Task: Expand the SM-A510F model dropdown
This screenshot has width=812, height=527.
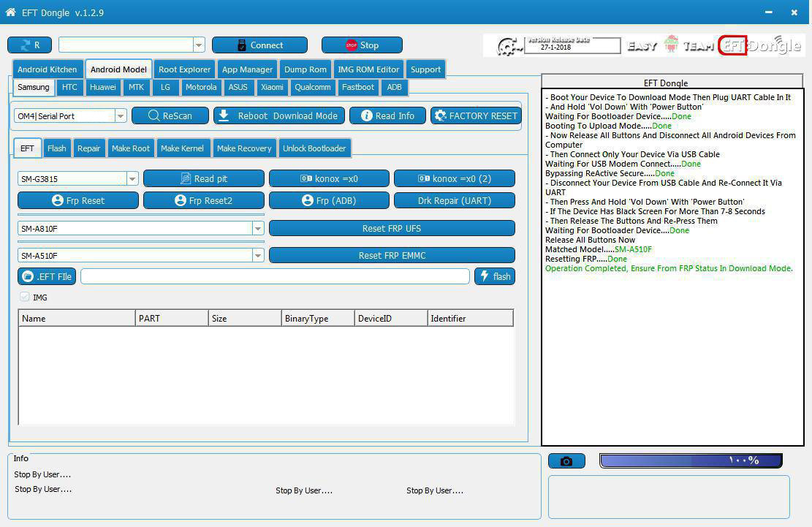Action: 258,255
